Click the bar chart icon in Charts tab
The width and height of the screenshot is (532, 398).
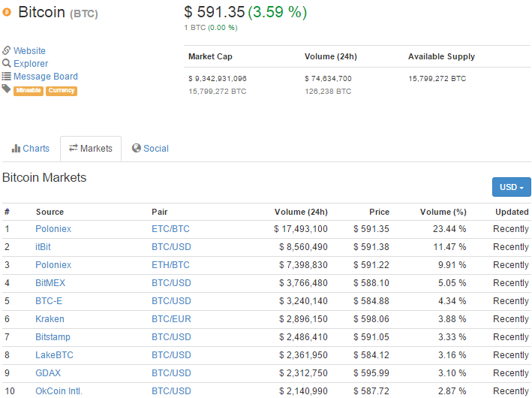point(16,149)
